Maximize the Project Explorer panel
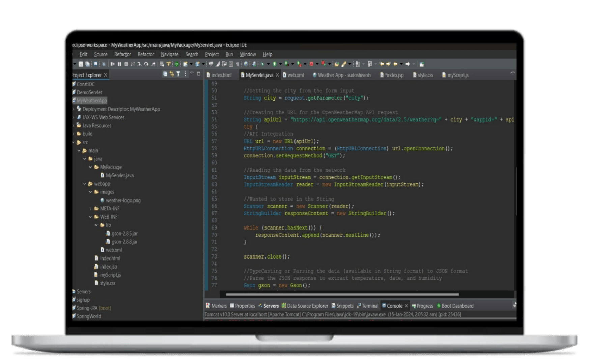 pyautogui.click(x=199, y=74)
